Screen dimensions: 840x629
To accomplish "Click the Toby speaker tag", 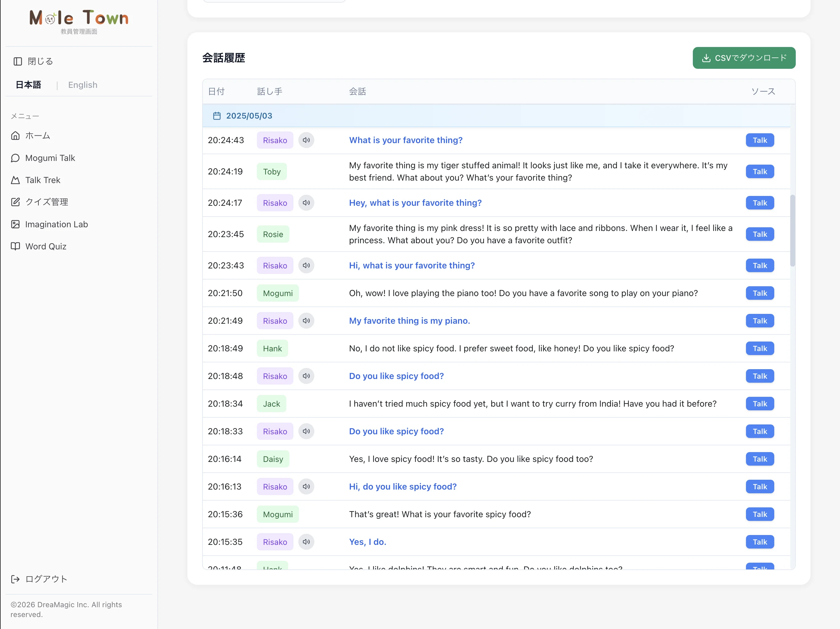I will coord(272,172).
